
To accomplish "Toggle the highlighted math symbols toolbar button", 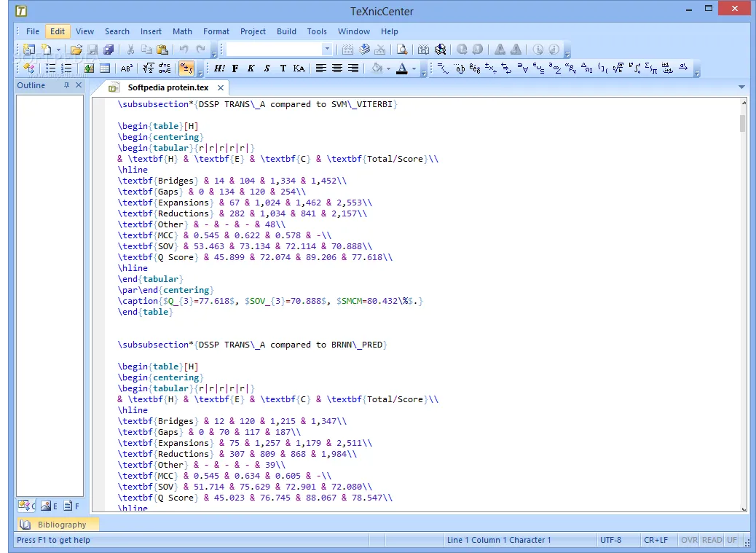I will pos(186,68).
